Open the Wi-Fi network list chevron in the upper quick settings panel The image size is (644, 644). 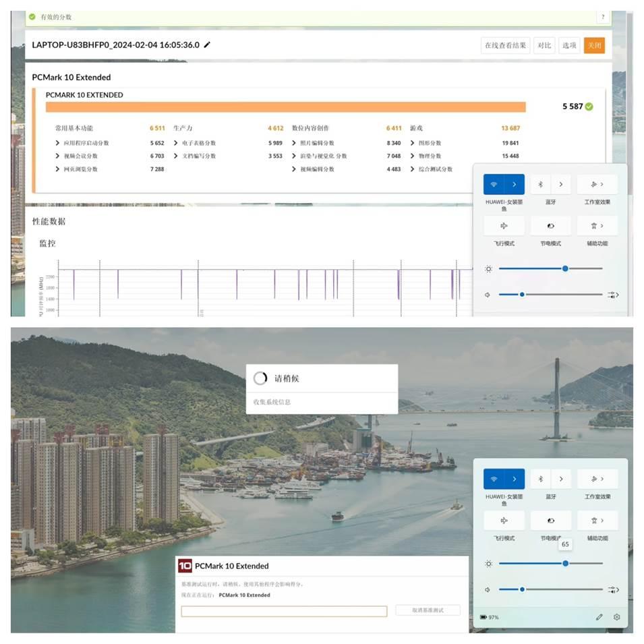515,184
